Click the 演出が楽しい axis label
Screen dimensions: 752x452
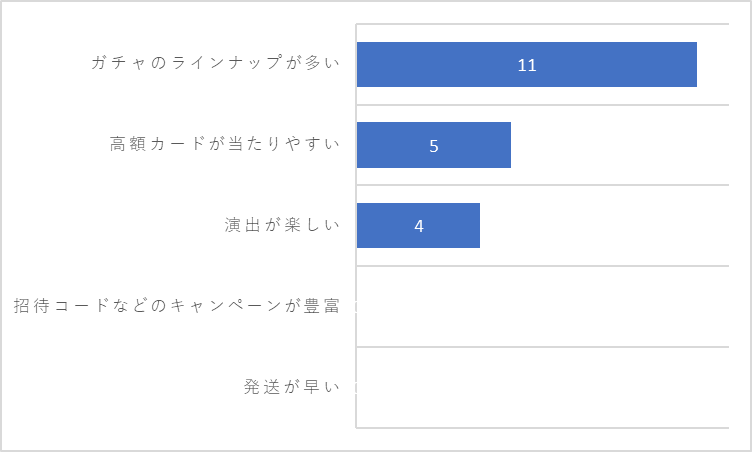tap(282, 225)
